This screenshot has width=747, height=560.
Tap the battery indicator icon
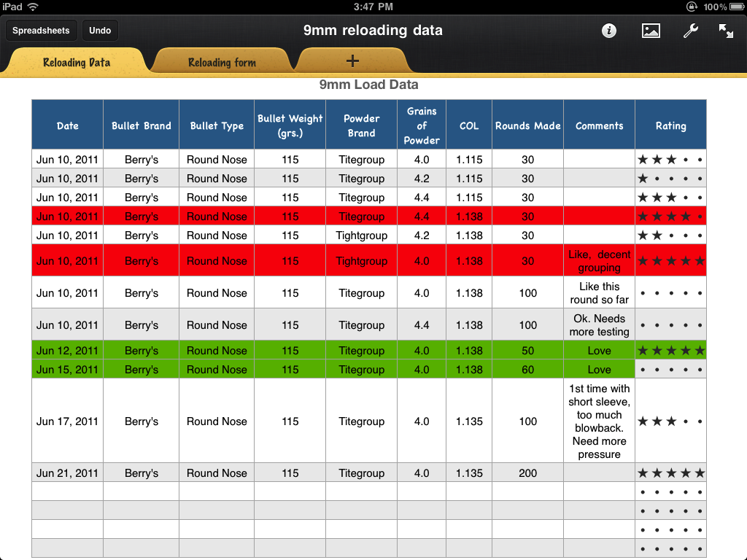click(736, 7)
